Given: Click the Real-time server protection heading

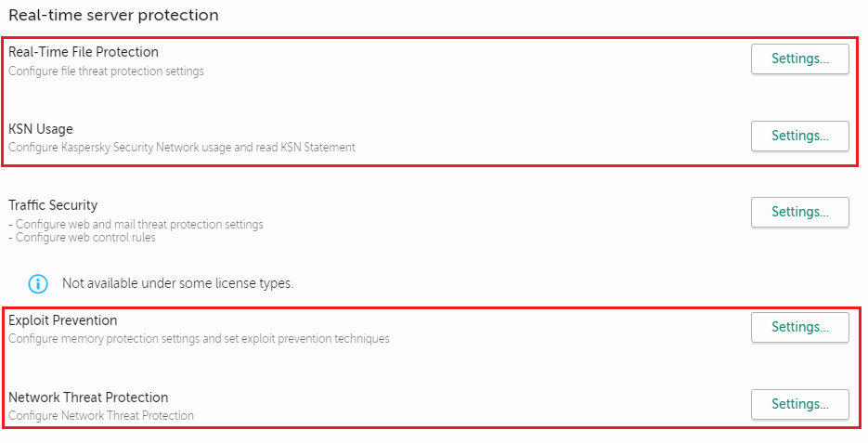Looking at the screenshot, I should coord(113,15).
